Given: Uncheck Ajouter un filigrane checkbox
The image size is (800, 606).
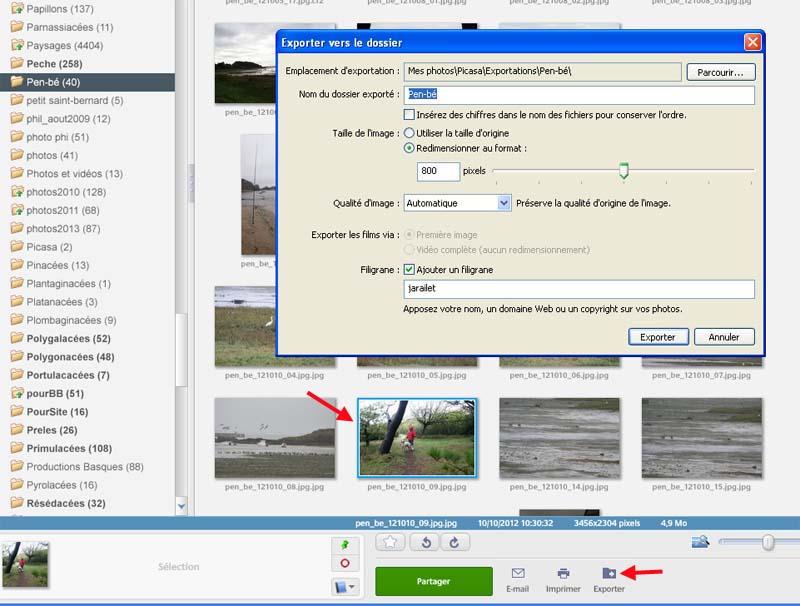Looking at the screenshot, I should tap(409, 269).
